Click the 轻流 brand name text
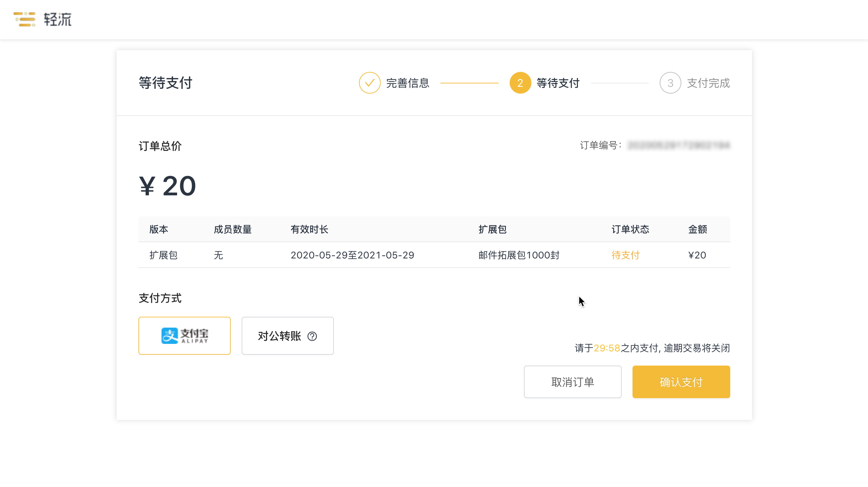 (58, 19)
